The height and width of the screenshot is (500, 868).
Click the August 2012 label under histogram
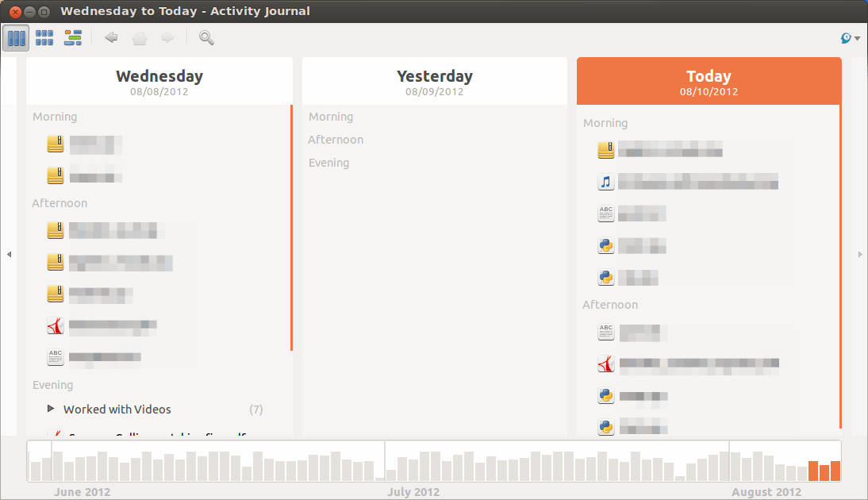(x=766, y=492)
